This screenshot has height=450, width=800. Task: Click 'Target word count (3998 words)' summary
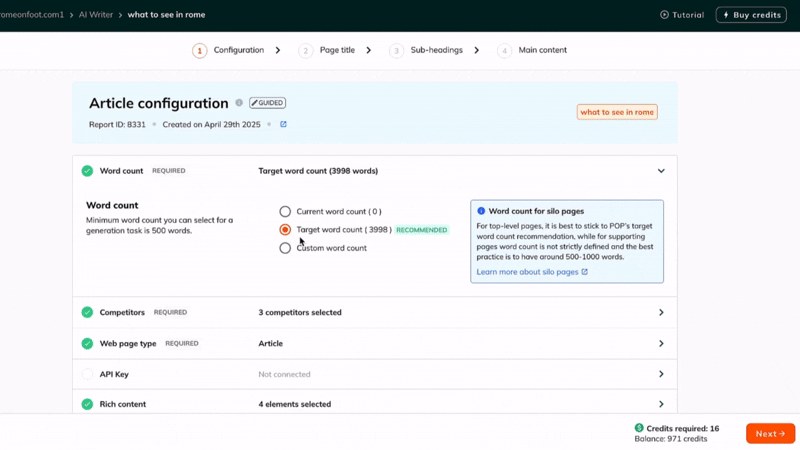[318, 171]
